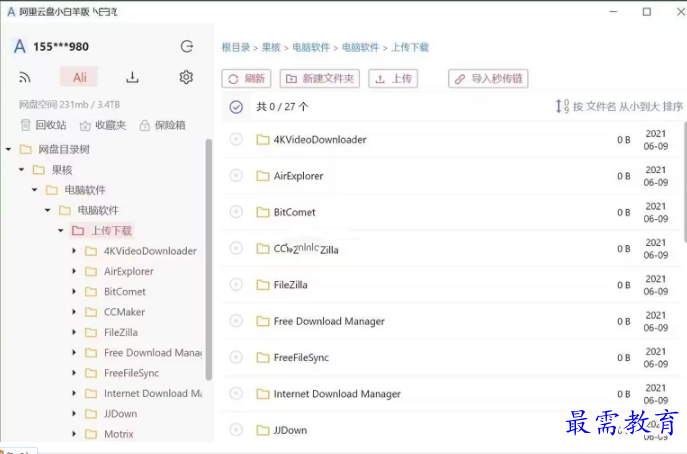Expand the CCMaker tree node
Viewport: 687px width, 454px height.
74,312
